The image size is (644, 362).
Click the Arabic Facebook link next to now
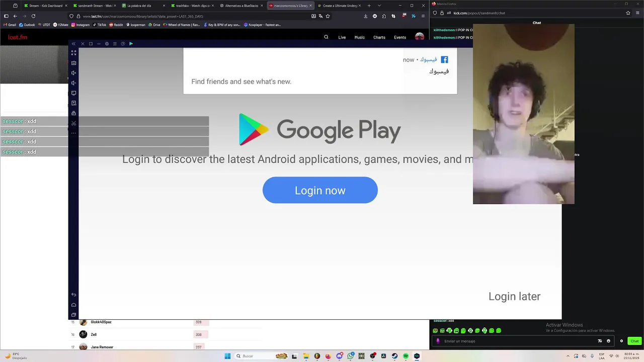click(428, 59)
